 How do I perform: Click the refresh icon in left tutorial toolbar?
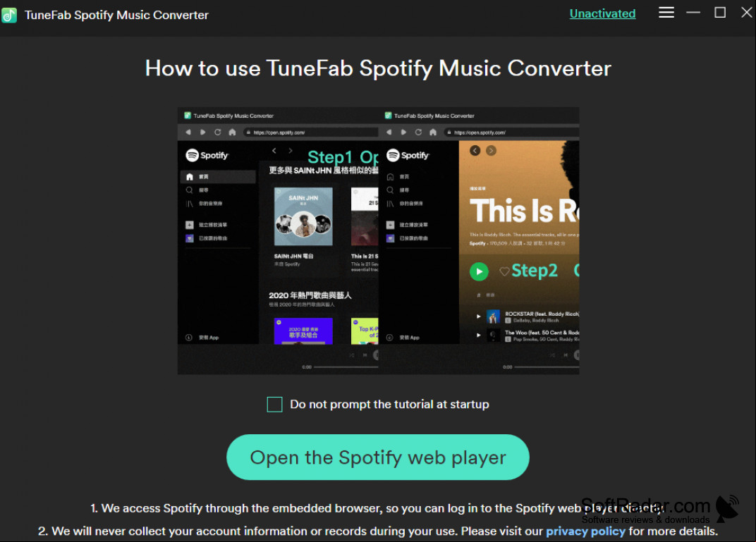click(x=217, y=132)
